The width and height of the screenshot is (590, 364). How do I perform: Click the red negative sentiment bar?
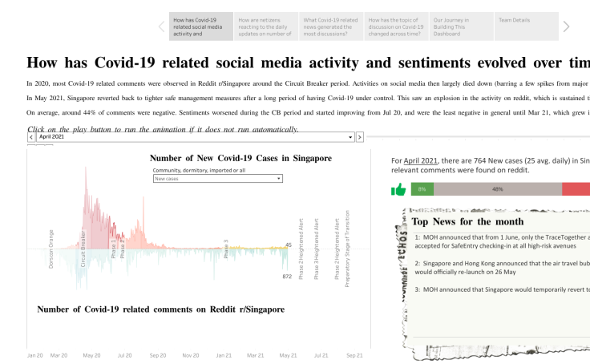point(576,189)
